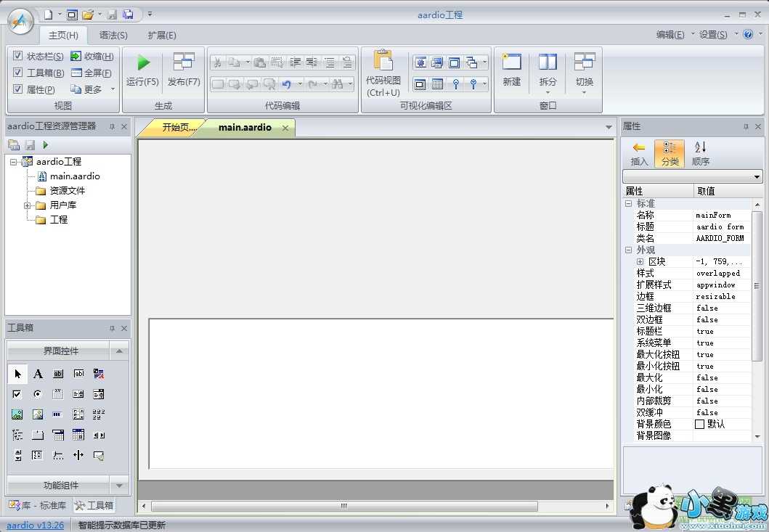Pick the button 'ab' control in the toolbox
The height and width of the screenshot is (532, 769).
coord(58,374)
